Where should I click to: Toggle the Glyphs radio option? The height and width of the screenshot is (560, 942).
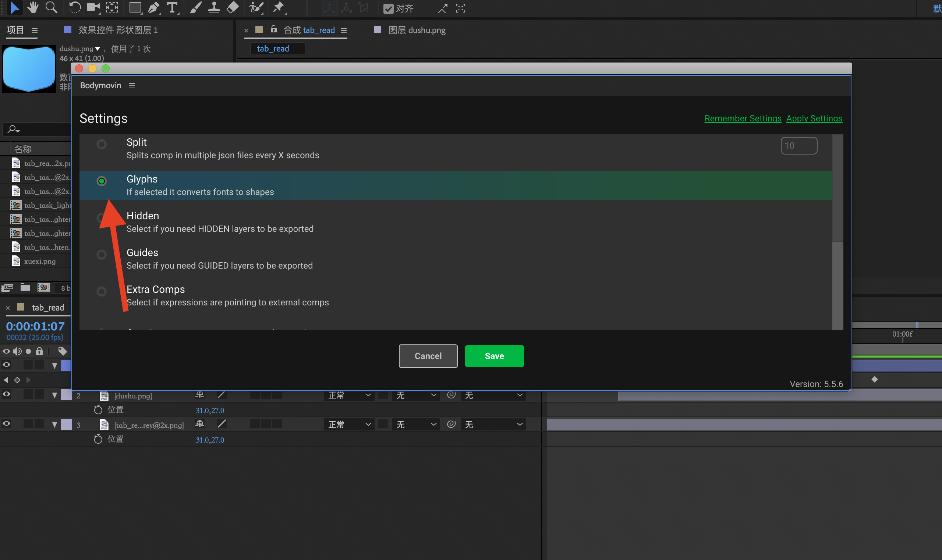click(102, 181)
